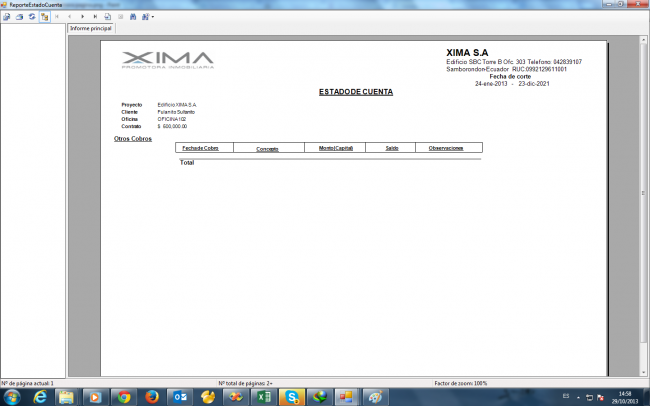Click the Concepto column header

[267, 148]
